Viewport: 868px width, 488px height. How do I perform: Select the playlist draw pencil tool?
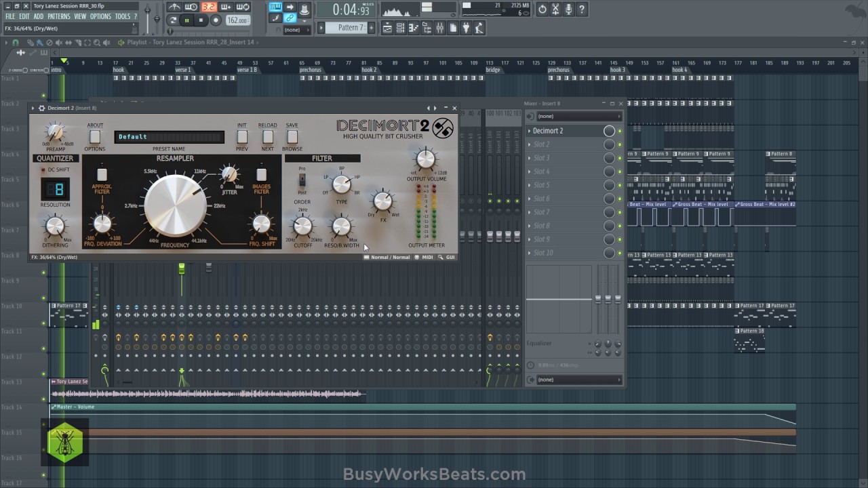click(31, 43)
